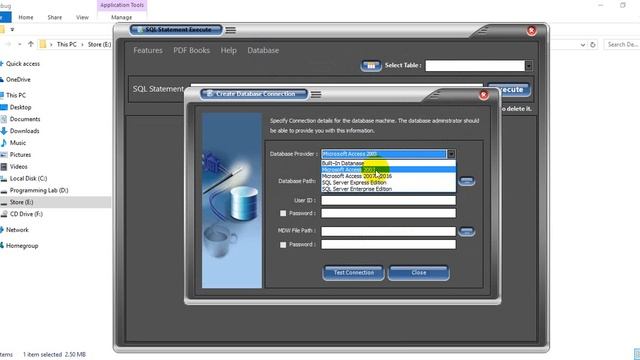Browse for MDW File Path using its button
The image size is (640, 360).
[467, 231]
